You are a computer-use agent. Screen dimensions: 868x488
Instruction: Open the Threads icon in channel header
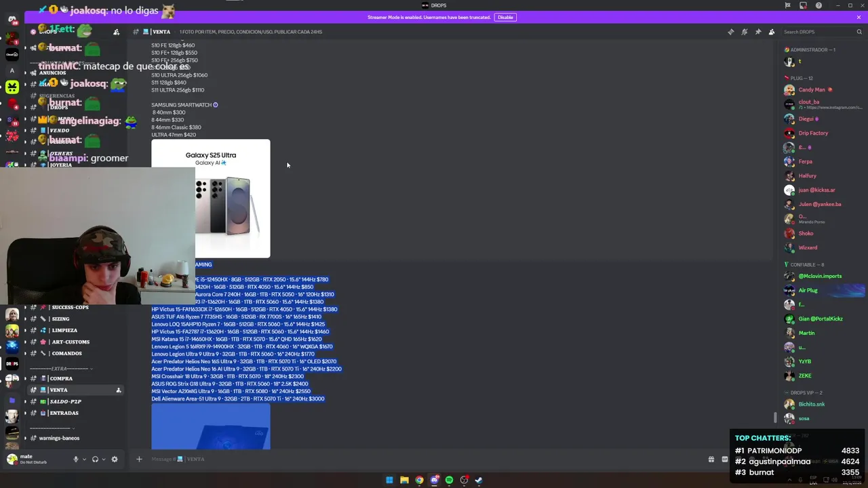point(730,32)
